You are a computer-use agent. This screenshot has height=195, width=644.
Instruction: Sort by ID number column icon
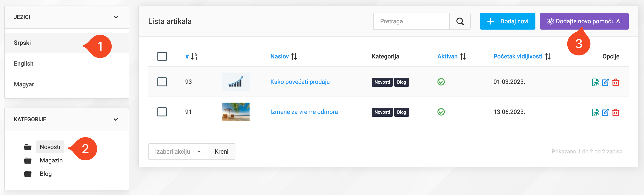194,56
